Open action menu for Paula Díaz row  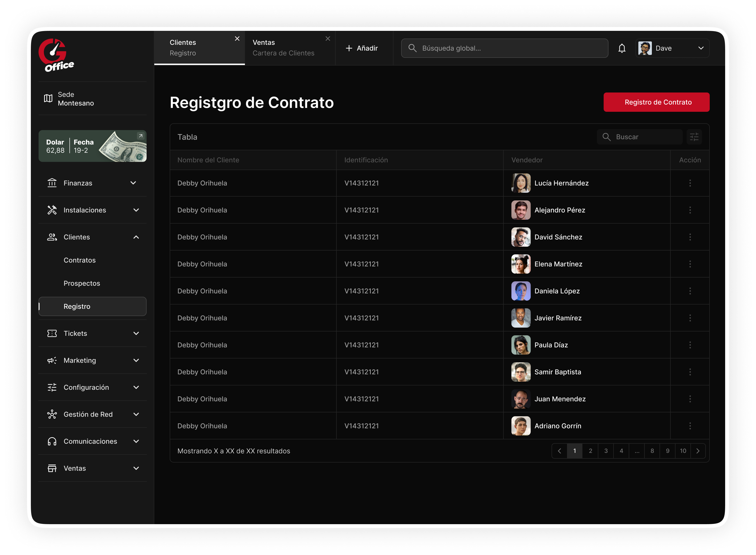pyautogui.click(x=690, y=345)
